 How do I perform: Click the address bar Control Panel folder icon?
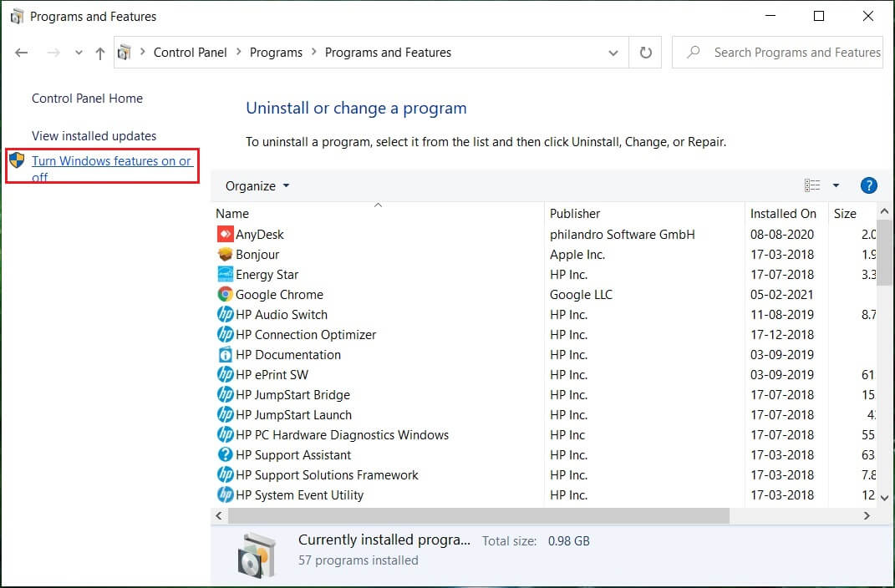click(x=124, y=53)
